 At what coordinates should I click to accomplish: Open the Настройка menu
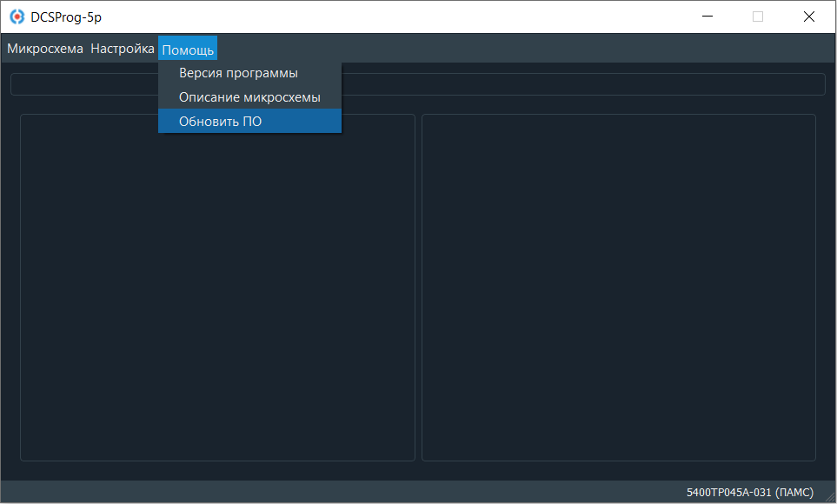(x=123, y=49)
